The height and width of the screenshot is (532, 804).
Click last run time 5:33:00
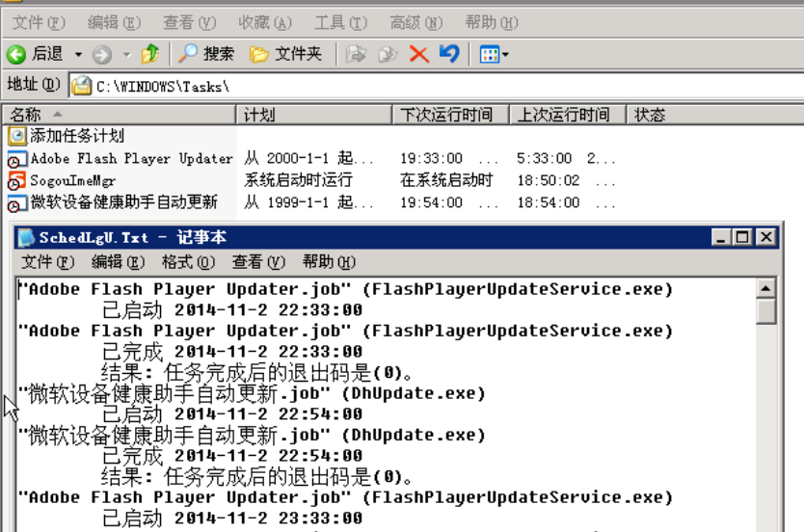coord(544,158)
